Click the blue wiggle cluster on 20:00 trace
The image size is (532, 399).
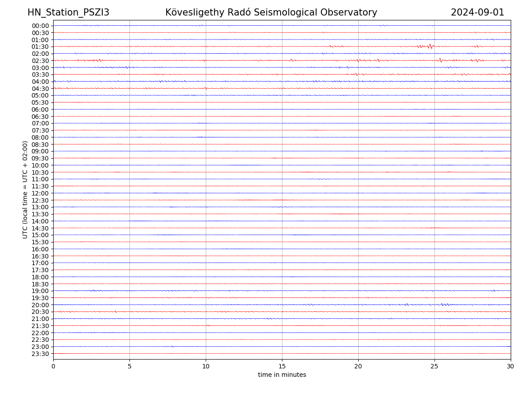tap(445, 305)
